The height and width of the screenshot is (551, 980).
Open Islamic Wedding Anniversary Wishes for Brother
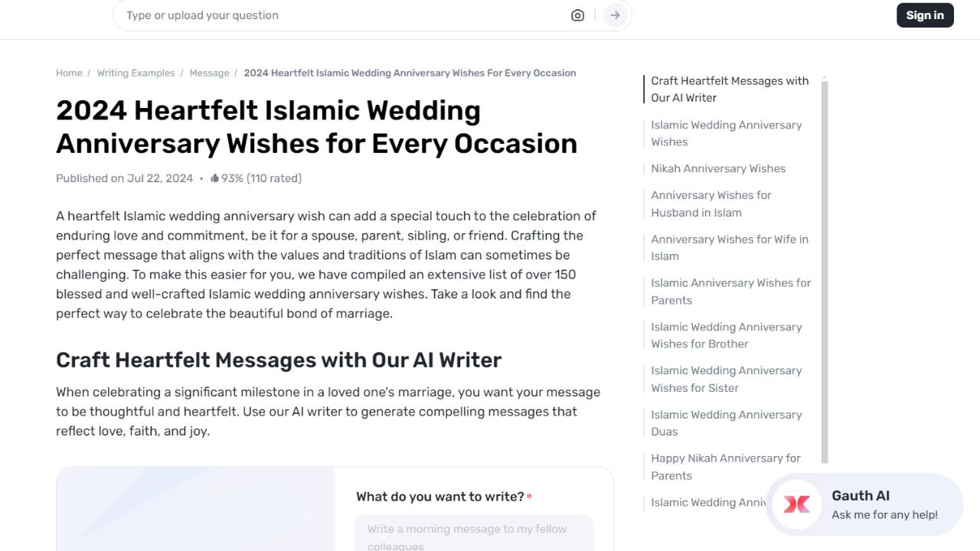pos(726,335)
